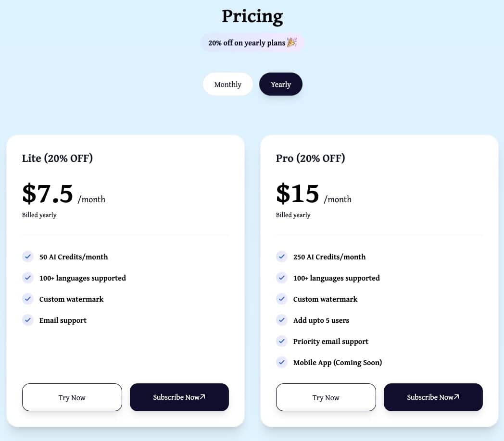Click the 20% off on yearly plans badge
Viewport: 504px width, 441px height.
tap(252, 43)
